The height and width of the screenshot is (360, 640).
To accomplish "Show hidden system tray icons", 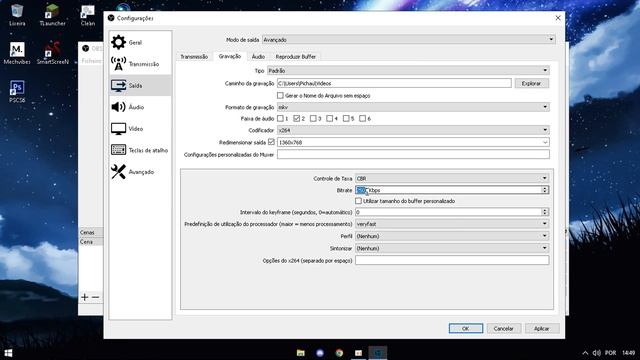I will pyautogui.click(x=585, y=353).
